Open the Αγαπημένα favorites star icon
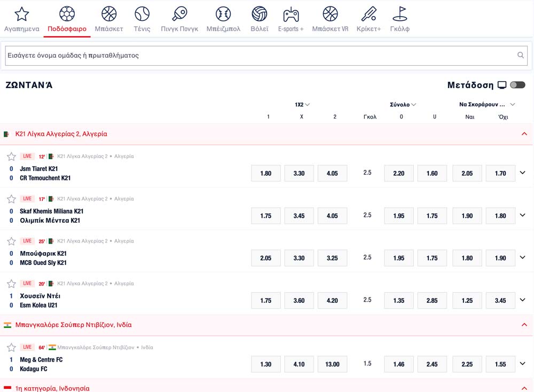The image size is (534, 392). (x=21, y=14)
